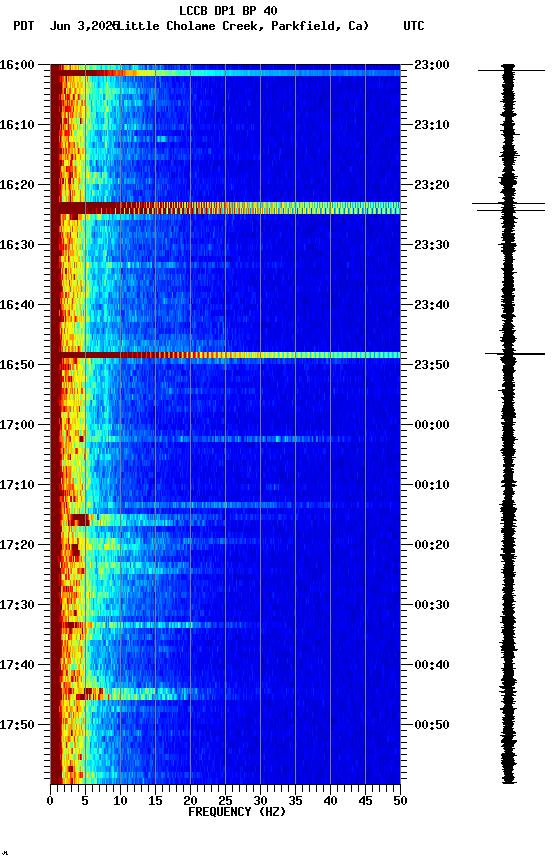Click the broadband event band near 16:24
Image resolution: width=552 pixels, height=864 pixels.
pyautogui.click(x=225, y=208)
